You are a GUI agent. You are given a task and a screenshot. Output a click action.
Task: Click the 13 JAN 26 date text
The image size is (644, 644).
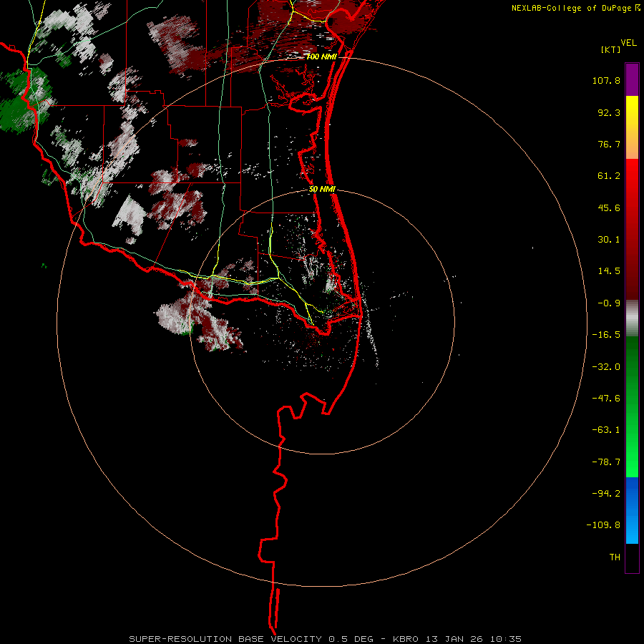click(x=454, y=639)
